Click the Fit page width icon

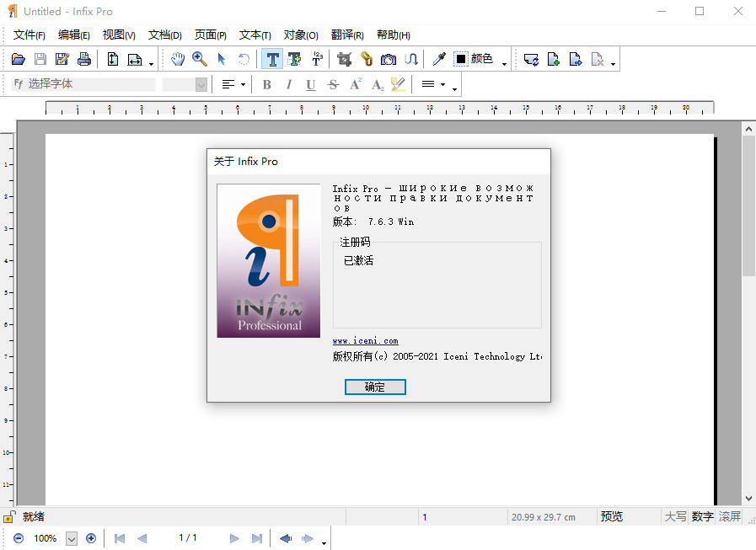[135, 59]
